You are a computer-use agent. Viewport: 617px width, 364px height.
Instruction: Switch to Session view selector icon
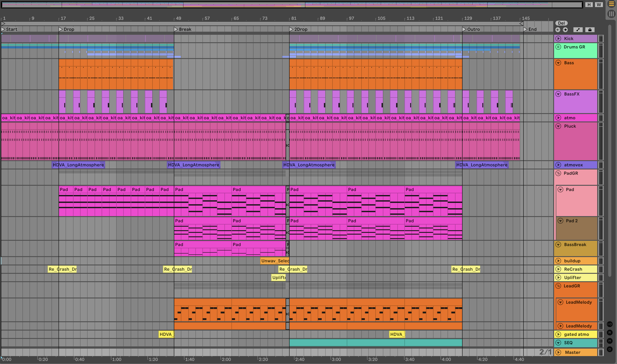click(611, 14)
